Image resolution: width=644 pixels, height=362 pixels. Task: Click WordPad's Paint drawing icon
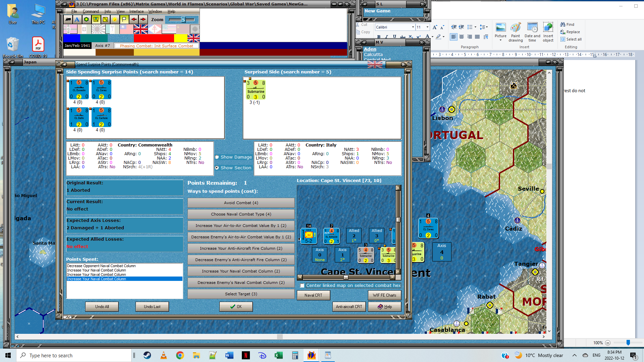pyautogui.click(x=516, y=27)
